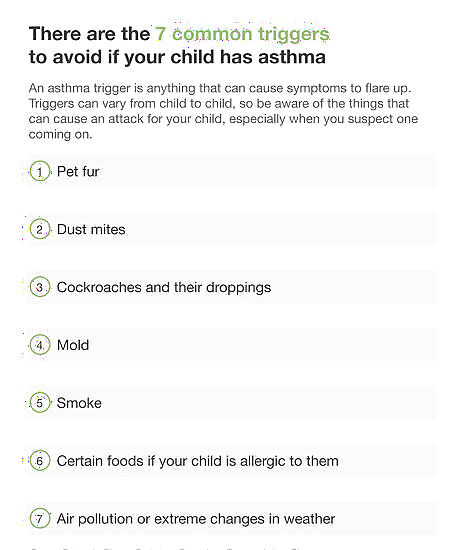Select the Pet fur list item text
Screen dimensions: 460x550
(78, 172)
